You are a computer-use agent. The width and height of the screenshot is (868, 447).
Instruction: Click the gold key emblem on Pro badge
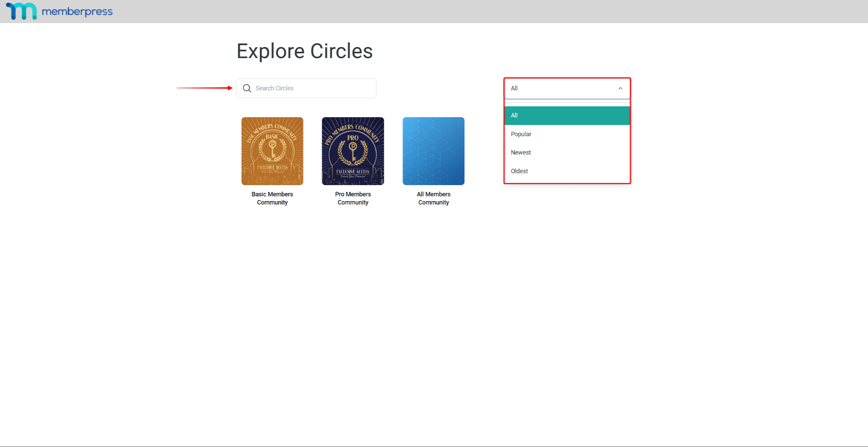click(353, 151)
